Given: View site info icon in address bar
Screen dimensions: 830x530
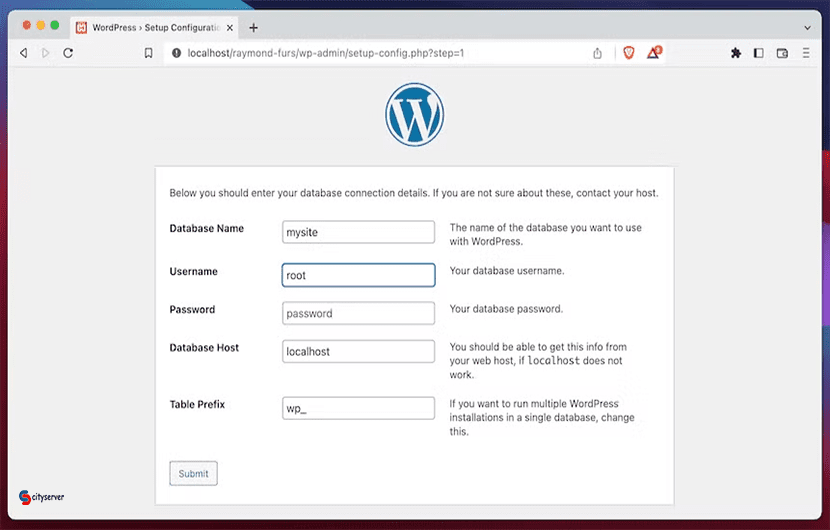Looking at the screenshot, I should [x=176, y=53].
